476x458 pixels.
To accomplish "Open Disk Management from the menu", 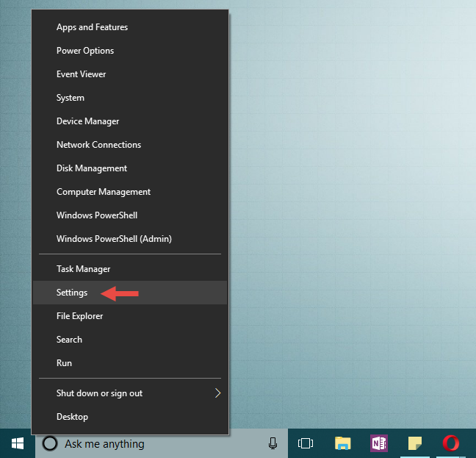I will pos(92,168).
